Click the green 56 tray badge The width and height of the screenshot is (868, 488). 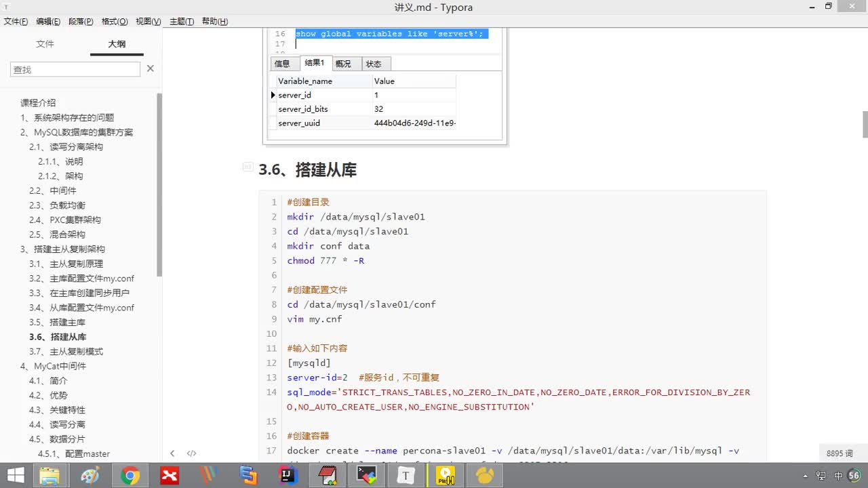(854, 476)
